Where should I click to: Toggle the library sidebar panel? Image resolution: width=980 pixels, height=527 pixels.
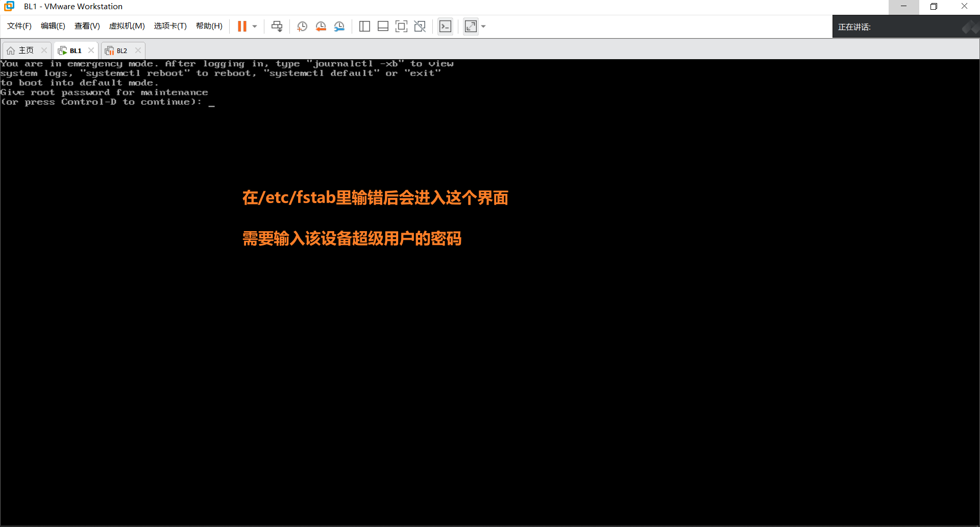364,26
